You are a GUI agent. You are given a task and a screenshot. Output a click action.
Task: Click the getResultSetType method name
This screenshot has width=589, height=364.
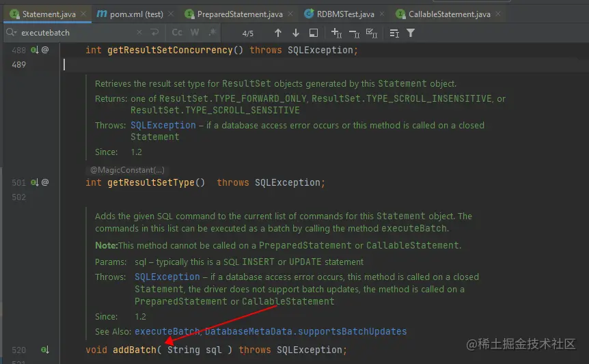pos(150,182)
